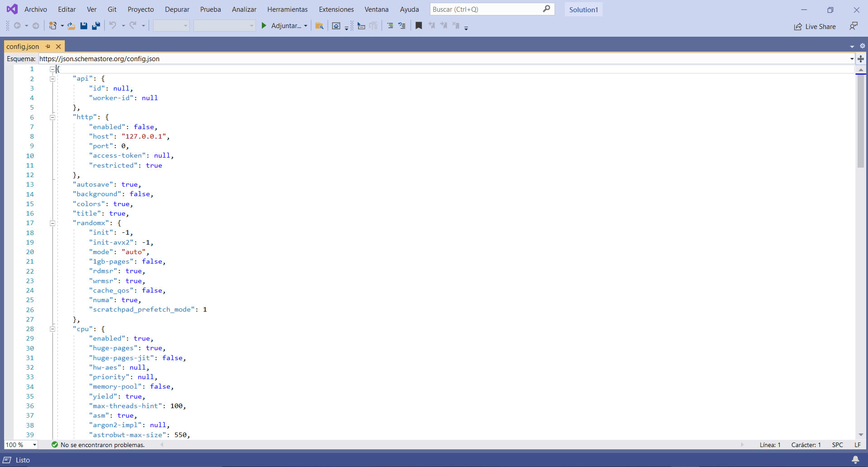
Task: Open a file with the folder icon
Action: 71,26
